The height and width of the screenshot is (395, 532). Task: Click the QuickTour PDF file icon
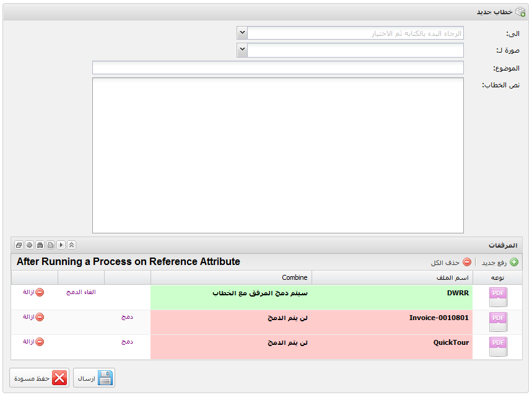point(498,347)
